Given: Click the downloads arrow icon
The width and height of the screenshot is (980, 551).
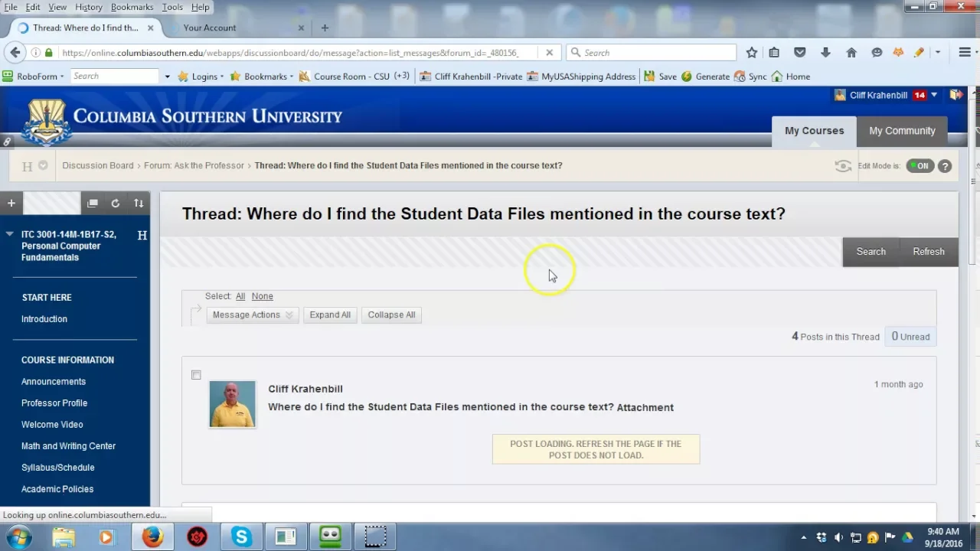Looking at the screenshot, I should click(825, 52).
